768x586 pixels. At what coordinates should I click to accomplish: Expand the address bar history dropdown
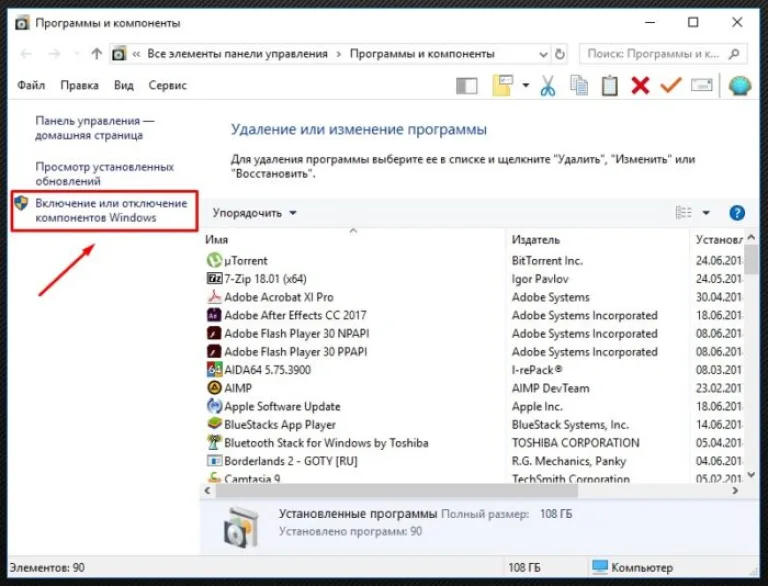pyautogui.click(x=543, y=54)
